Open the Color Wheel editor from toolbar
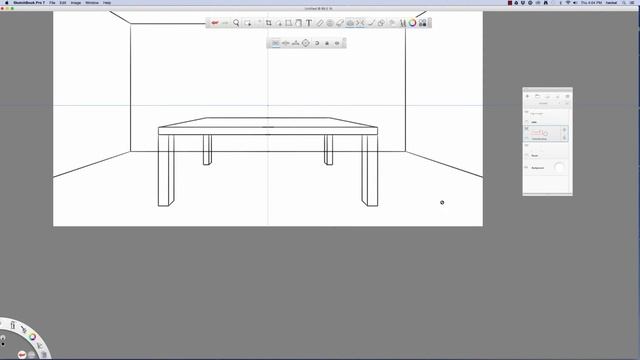Screen dimensions: 640x360 [x=413, y=23]
